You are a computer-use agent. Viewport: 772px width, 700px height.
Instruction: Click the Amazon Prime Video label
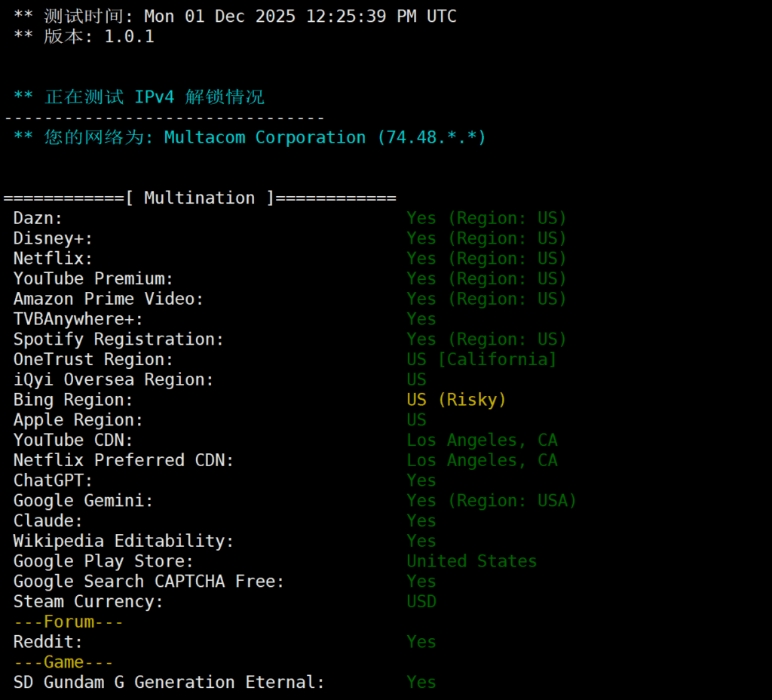[109, 299]
